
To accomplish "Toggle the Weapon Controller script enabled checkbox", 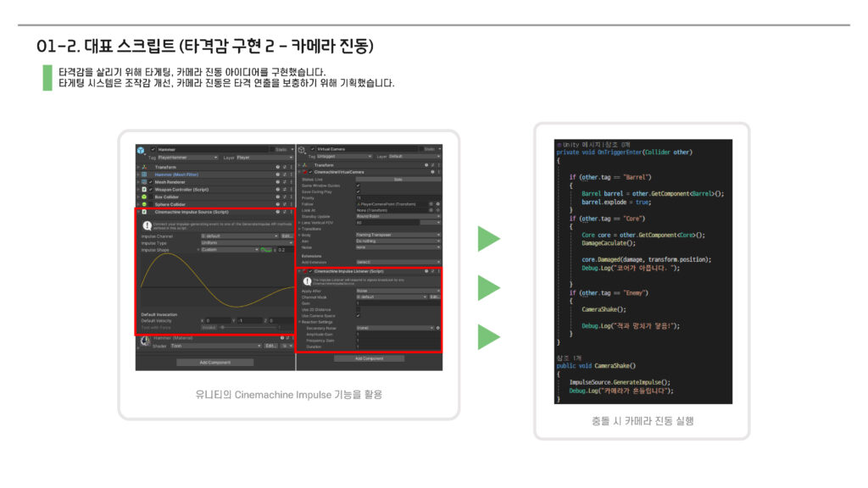I will [151, 189].
